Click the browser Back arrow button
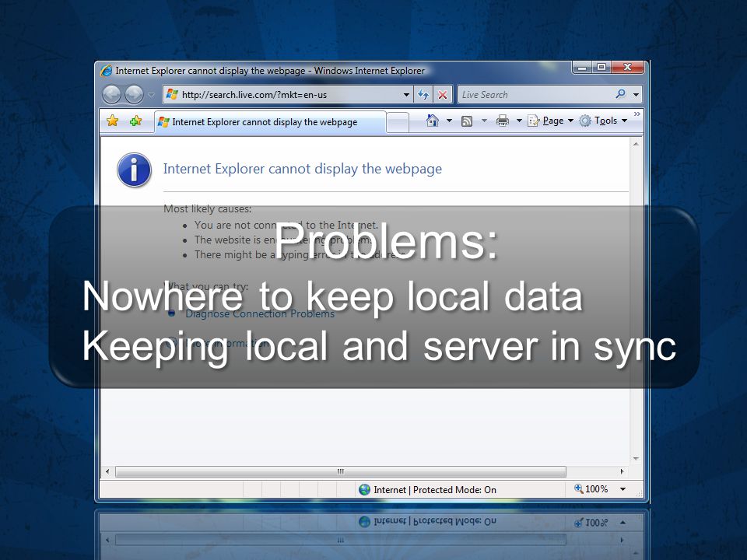 tap(111, 95)
